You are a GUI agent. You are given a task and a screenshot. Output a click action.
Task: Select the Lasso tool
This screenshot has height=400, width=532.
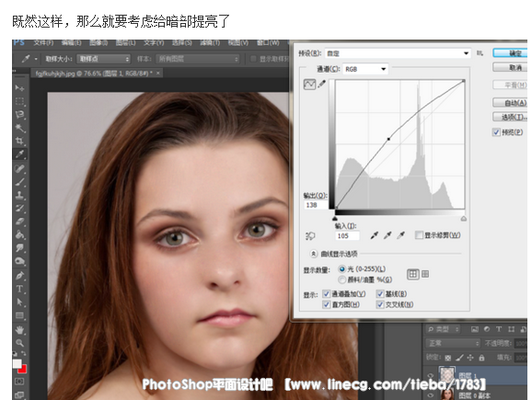pyautogui.click(x=19, y=115)
